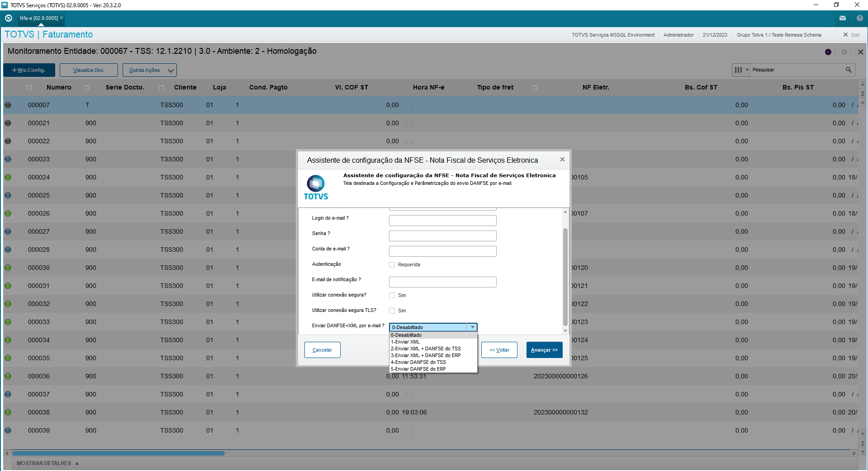Click the Login do e-mail field
Viewport: 868px width, 471px height.
point(443,221)
